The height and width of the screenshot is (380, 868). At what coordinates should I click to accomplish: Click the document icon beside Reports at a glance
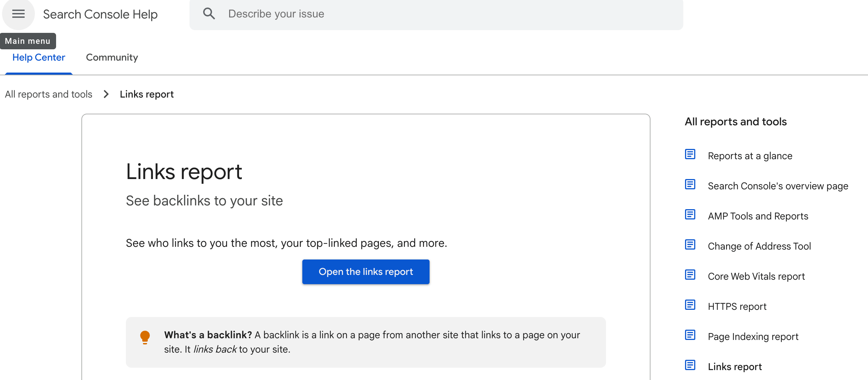pos(690,154)
